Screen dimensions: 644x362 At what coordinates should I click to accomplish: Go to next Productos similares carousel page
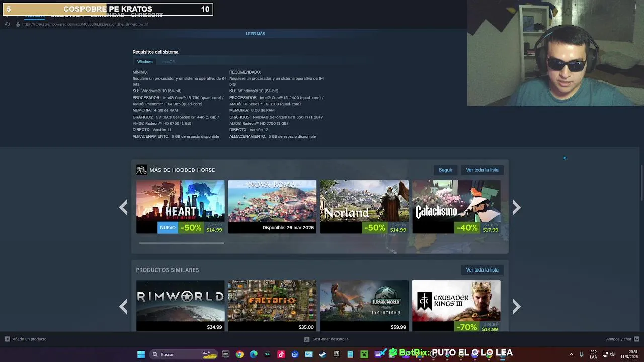point(516,306)
